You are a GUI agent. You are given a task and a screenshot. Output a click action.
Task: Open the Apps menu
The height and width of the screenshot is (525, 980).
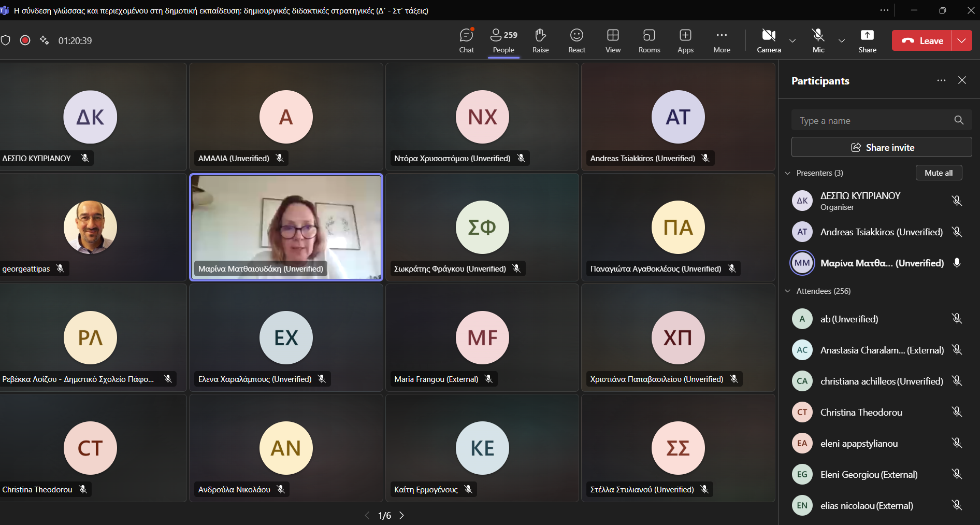(685, 40)
